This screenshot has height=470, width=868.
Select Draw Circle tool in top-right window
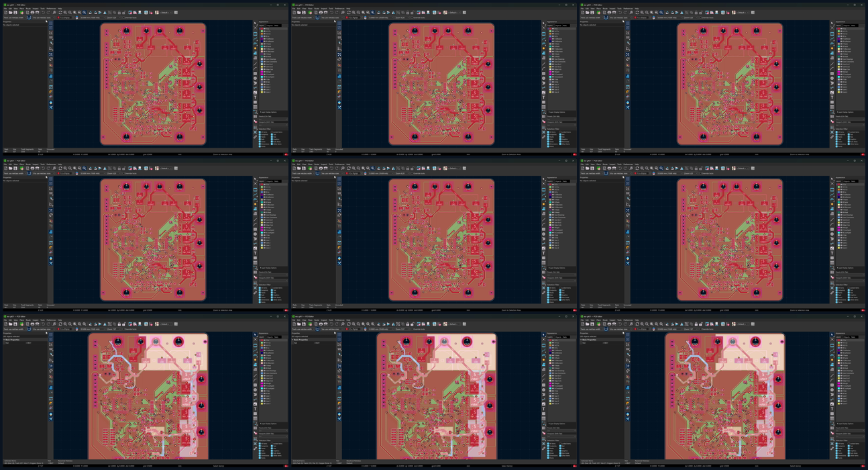[x=832, y=79]
